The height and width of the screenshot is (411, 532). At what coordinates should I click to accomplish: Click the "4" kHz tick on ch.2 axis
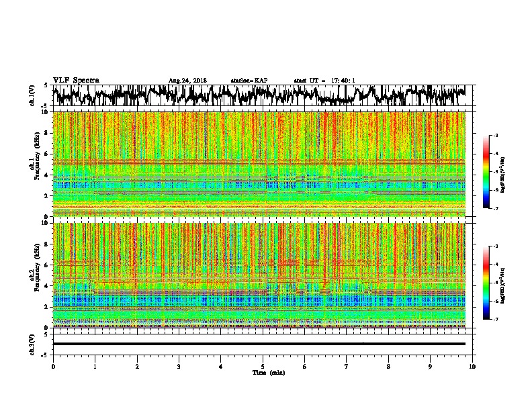coord(47,286)
